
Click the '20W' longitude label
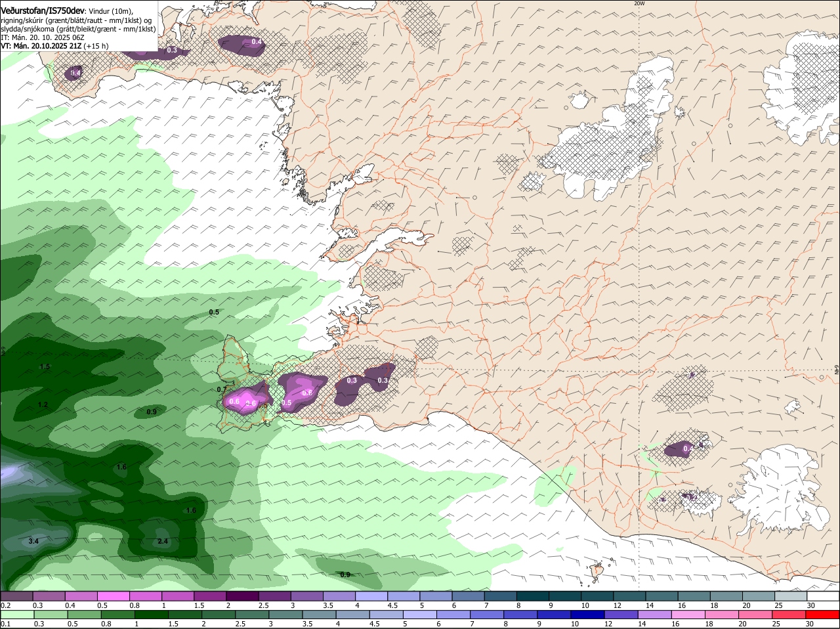tap(639, 3)
